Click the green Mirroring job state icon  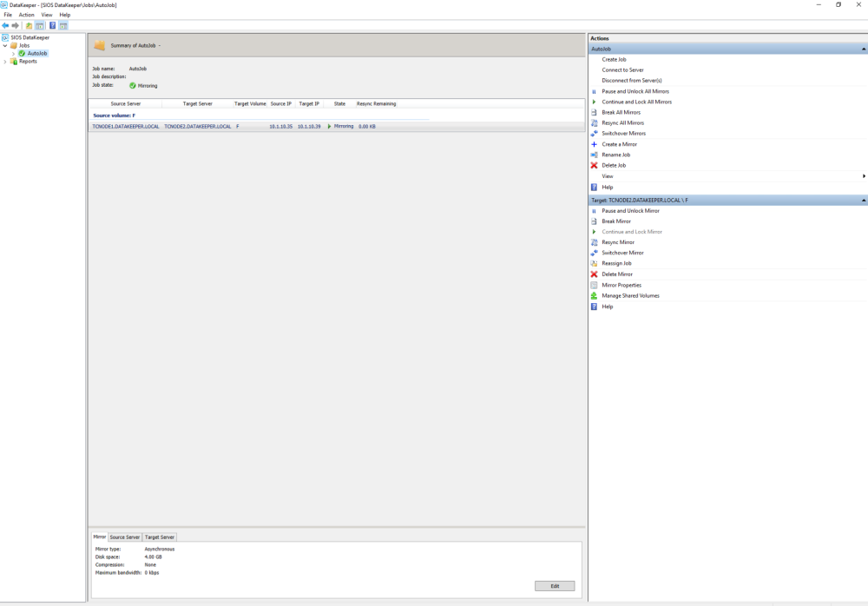coord(132,85)
